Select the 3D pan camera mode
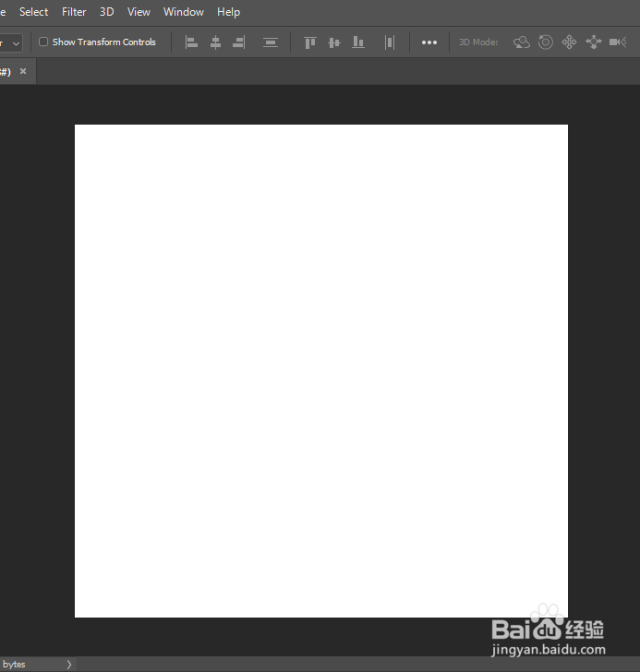 (569, 42)
